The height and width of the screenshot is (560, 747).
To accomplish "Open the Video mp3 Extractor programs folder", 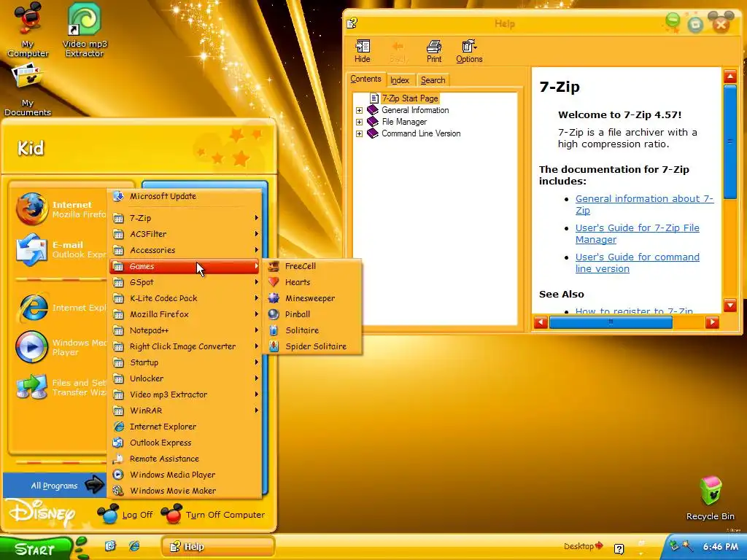I will pyautogui.click(x=186, y=394).
